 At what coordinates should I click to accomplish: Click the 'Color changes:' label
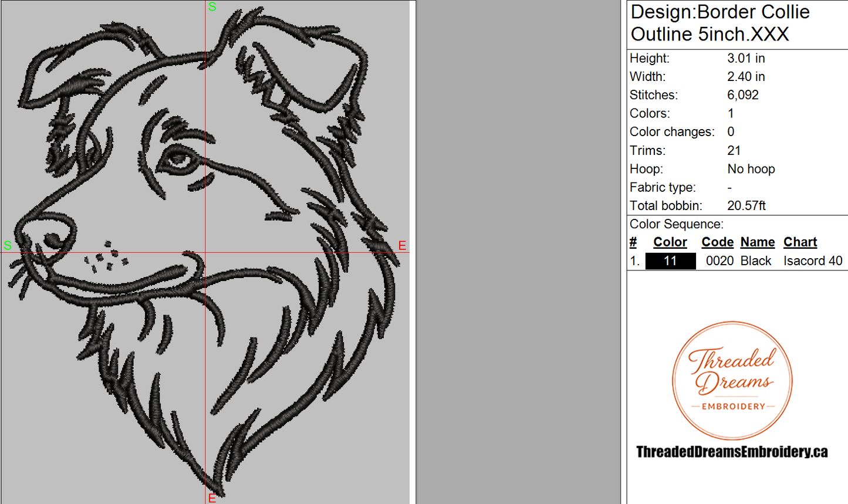click(672, 132)
